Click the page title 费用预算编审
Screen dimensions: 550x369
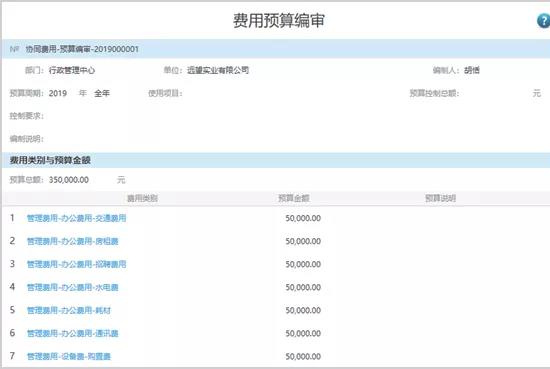(279, 20)
